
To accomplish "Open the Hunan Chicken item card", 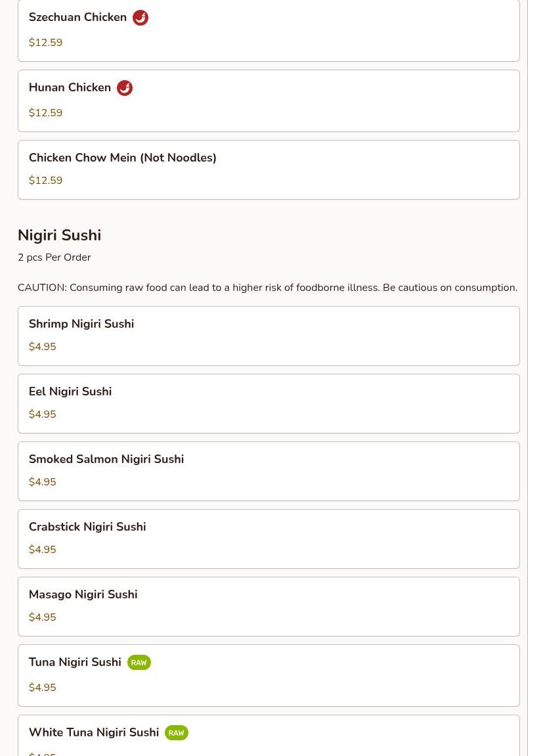I will pos(269,101).
